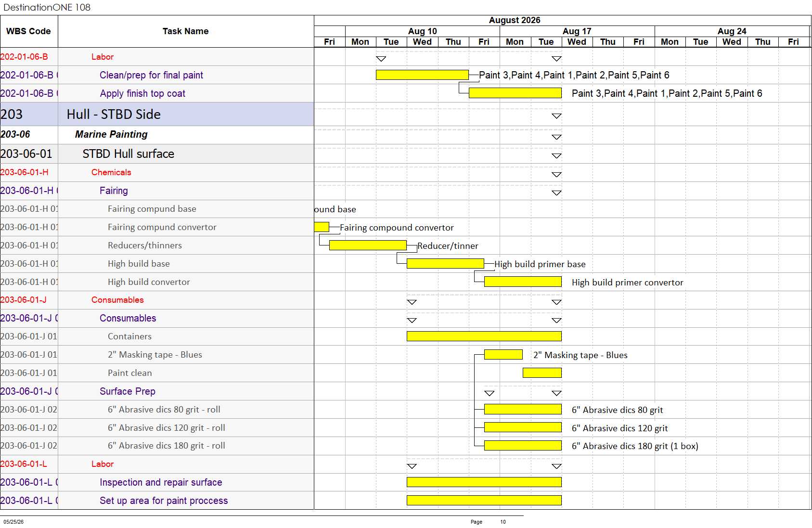Click the High build primer convertor bar label
Viewport: 812px width, 528px height.
(628, 283)
